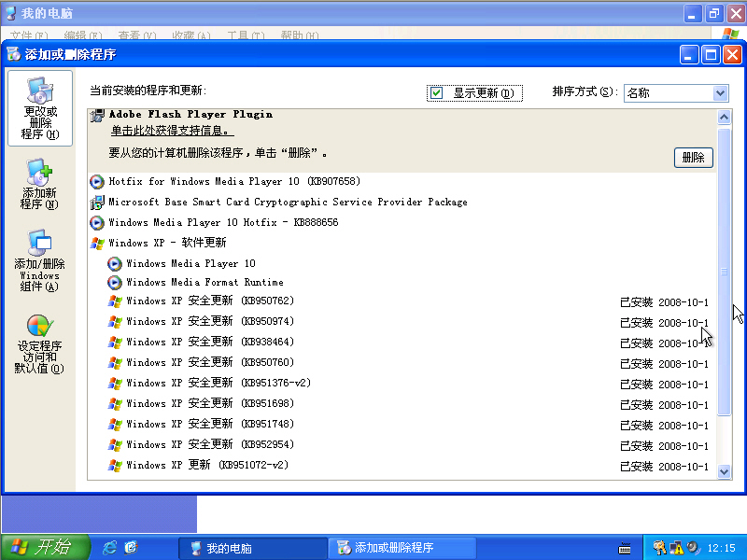The image size is (747, 560).
Task: Click the Windows XP - 软件更新 flag icon
Action: pyautogui.click(x=97, y=244)
